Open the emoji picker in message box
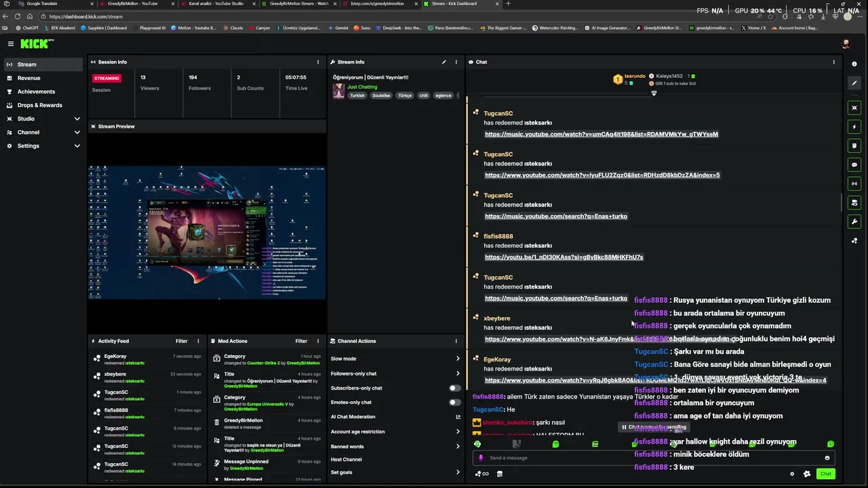868x488 pixels. 827,457
